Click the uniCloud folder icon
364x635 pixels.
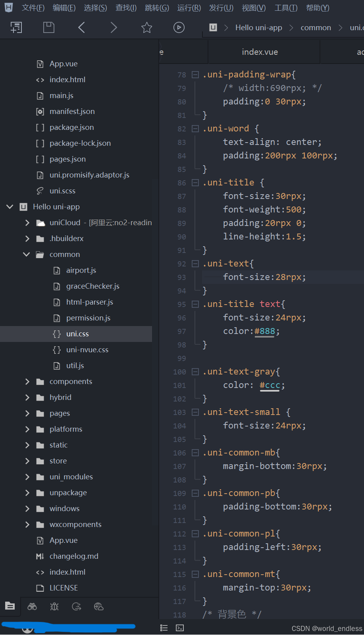(40, 223)
